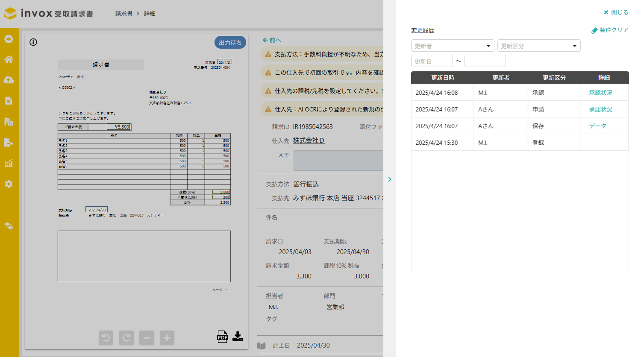Screen dimensions: 644x357
Task: Rotate invoice preview clockwise
Action: pyautogui.click(x=126, y=338)
